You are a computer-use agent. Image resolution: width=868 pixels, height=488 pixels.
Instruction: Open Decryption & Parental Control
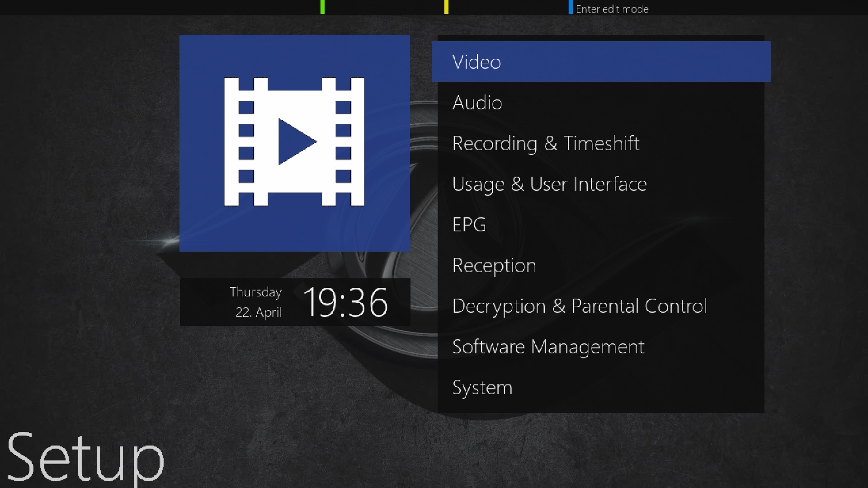(x=579, y=306)
